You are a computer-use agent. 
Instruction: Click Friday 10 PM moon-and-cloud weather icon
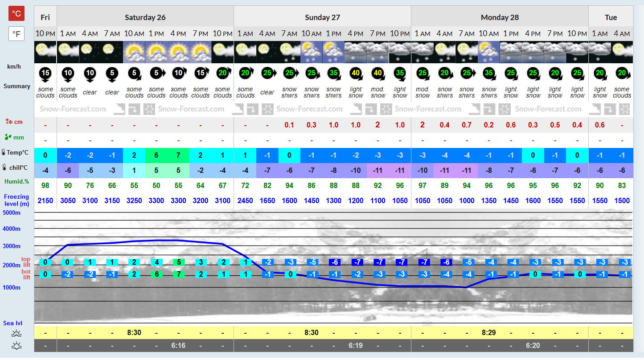tap(45, 52)
